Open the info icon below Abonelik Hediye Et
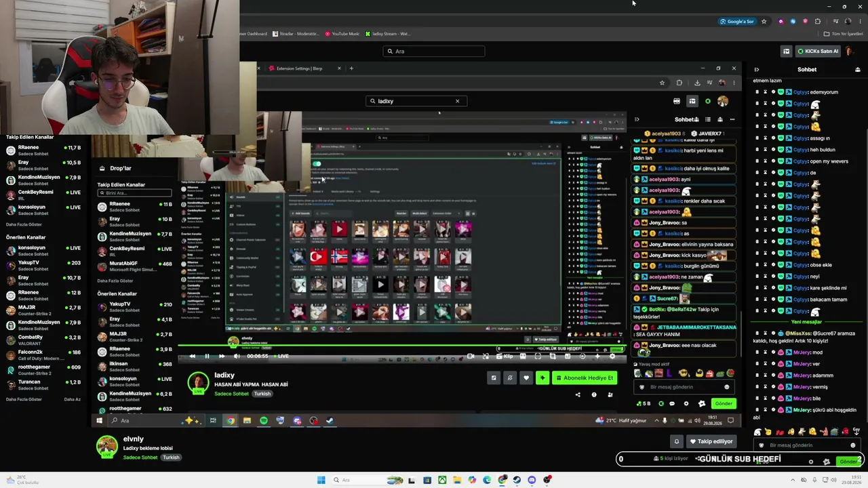 coord(594,394)
